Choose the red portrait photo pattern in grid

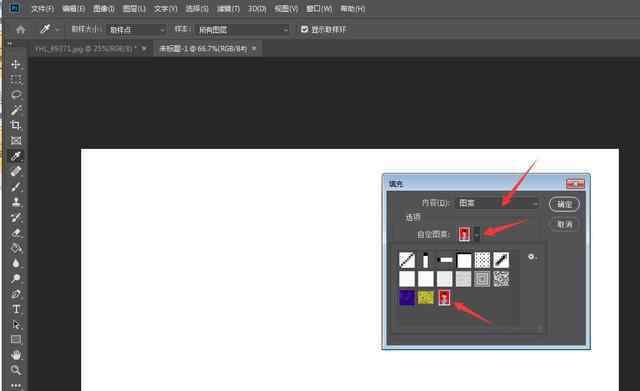click(x=444, y=298)
